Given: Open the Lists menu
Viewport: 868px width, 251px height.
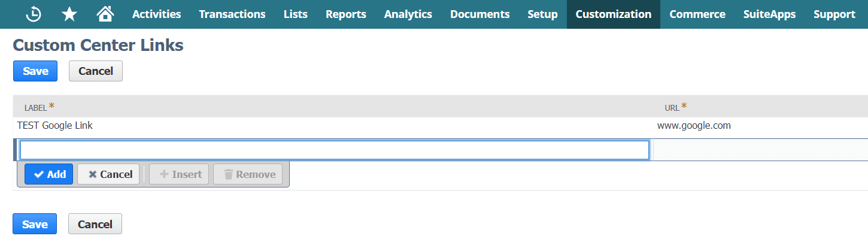Looking at the screenshot, I should tap(296, 14).
